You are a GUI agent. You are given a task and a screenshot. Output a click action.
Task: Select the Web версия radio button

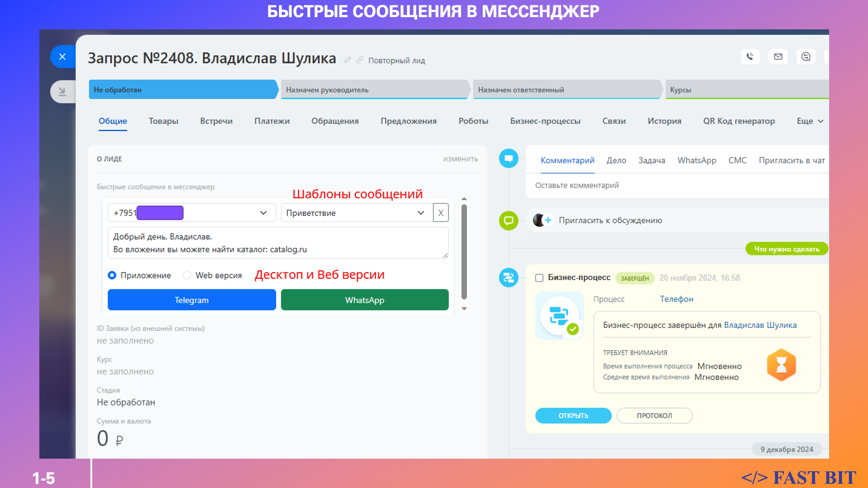point(187,275)
